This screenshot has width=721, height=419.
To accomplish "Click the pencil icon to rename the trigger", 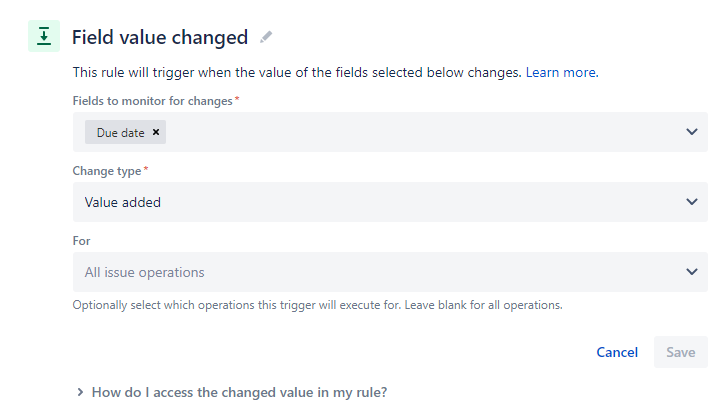I will (266, 37).
